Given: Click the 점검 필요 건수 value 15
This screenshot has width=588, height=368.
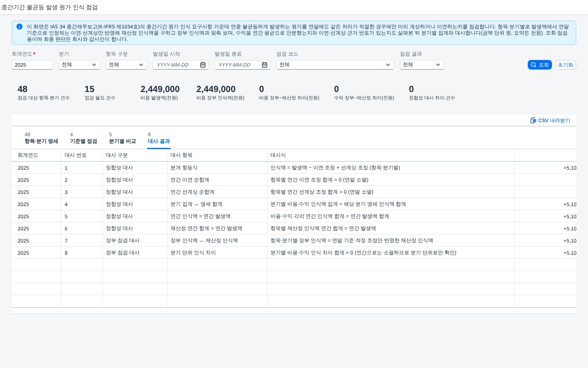Looking at the screenshot, I should coord(89,89).
